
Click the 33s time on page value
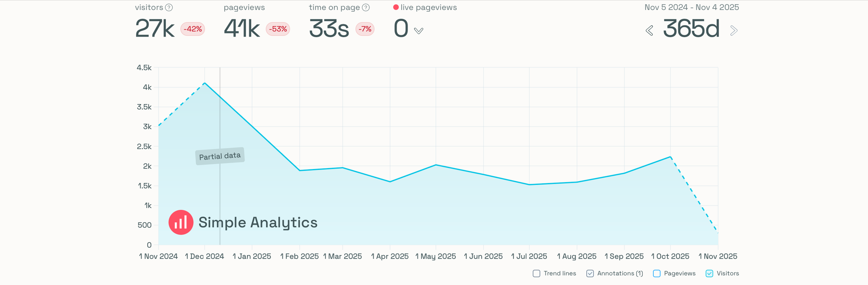click(329, 29)
